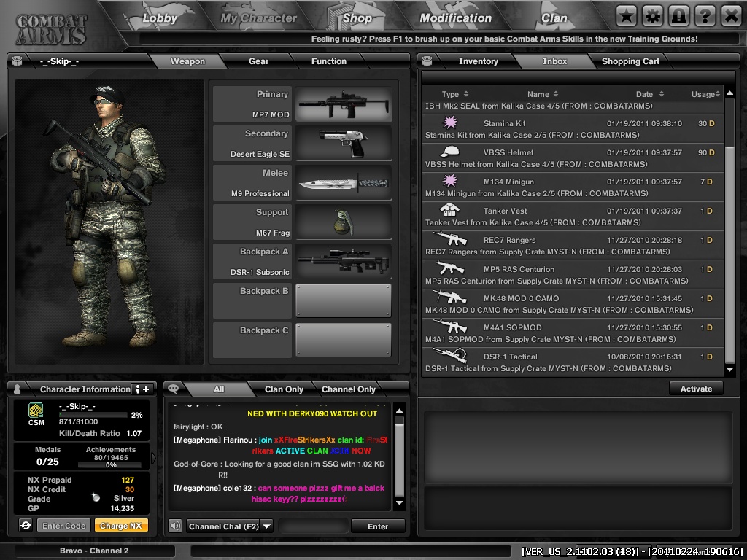Click the CSM rank insignia icon
747x560 pixels.
36,410
